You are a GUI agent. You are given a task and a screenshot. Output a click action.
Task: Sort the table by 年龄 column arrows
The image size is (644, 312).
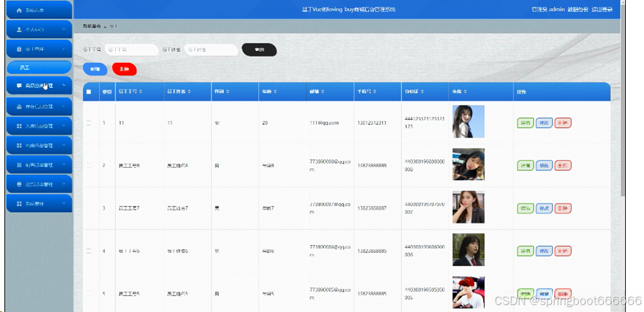(275, 92)
